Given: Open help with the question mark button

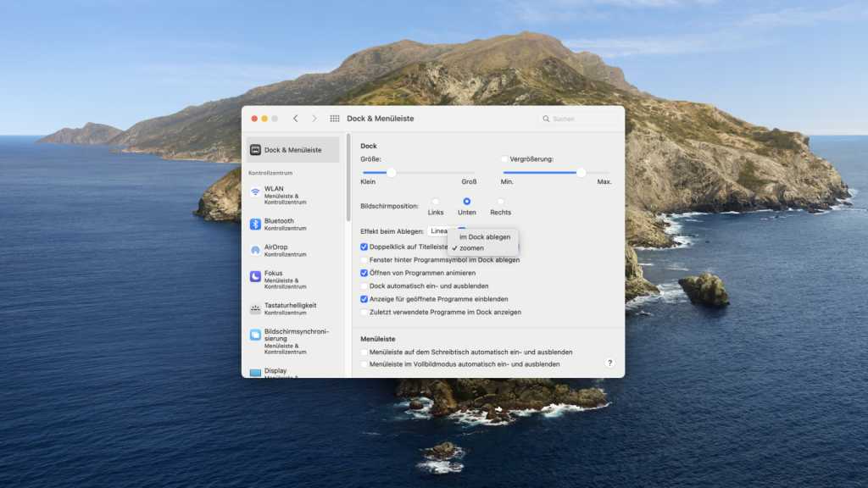Looking at the screenshot, I should pos(609,363).
